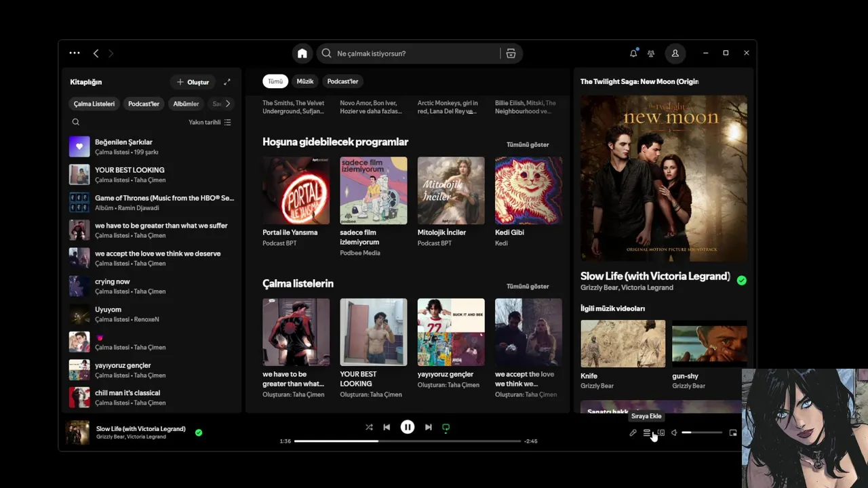The width and height of the screenshot is (868, 488).
Task: Open the İlgili müzik videoları heading
Action: point(612,308)
